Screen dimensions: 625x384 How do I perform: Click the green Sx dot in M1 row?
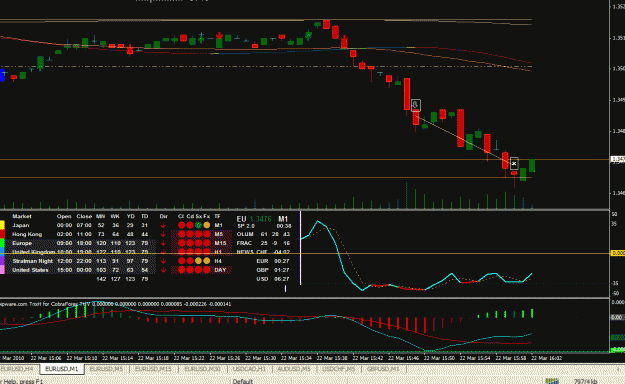coord(198,225)
